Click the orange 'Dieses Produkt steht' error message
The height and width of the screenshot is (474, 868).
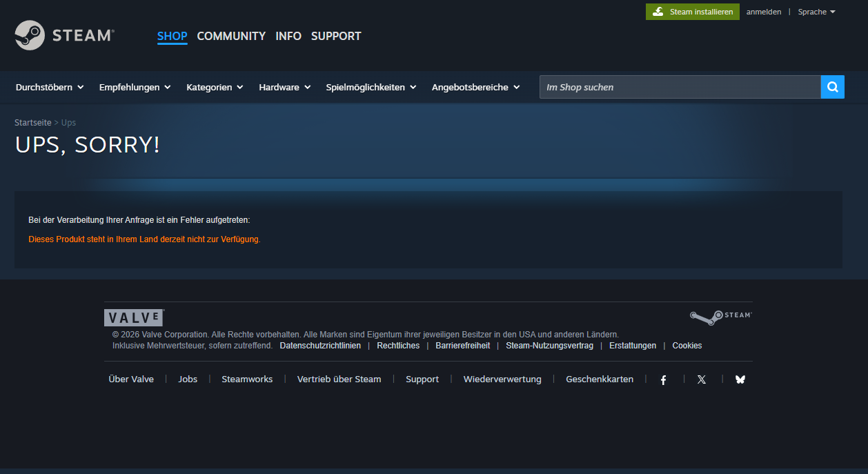click(144, 239)
